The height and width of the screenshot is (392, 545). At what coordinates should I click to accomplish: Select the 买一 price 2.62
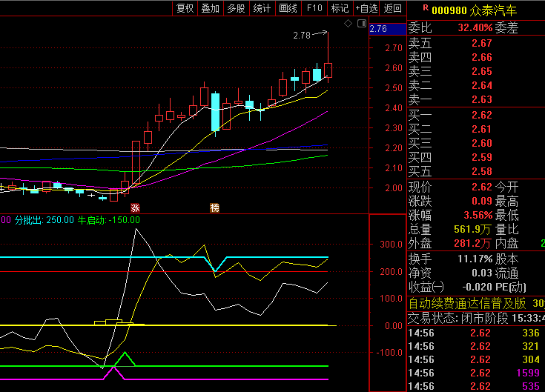(x=482, y=115)
